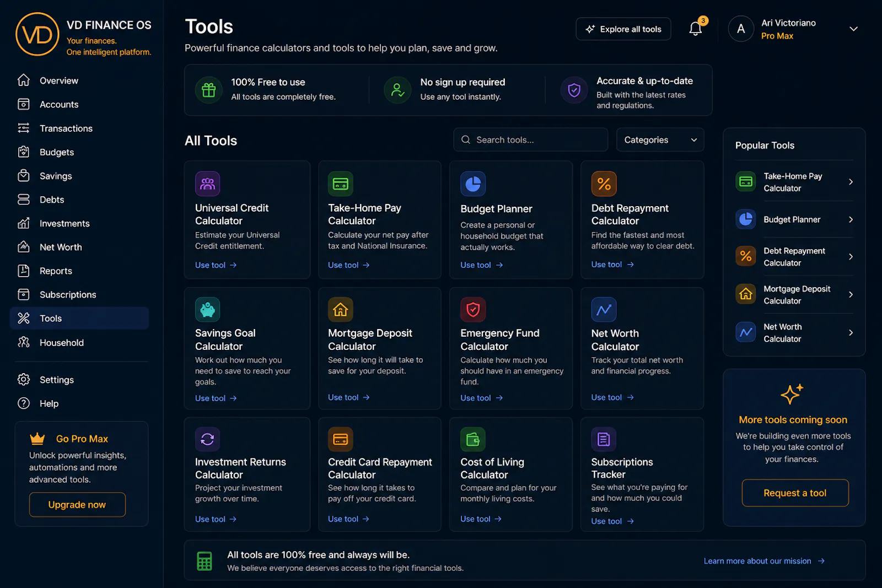Click the crown icon beside Go Pro Max
The height and width of the screenshot is (588, 882).
click(x=37, y=439)
